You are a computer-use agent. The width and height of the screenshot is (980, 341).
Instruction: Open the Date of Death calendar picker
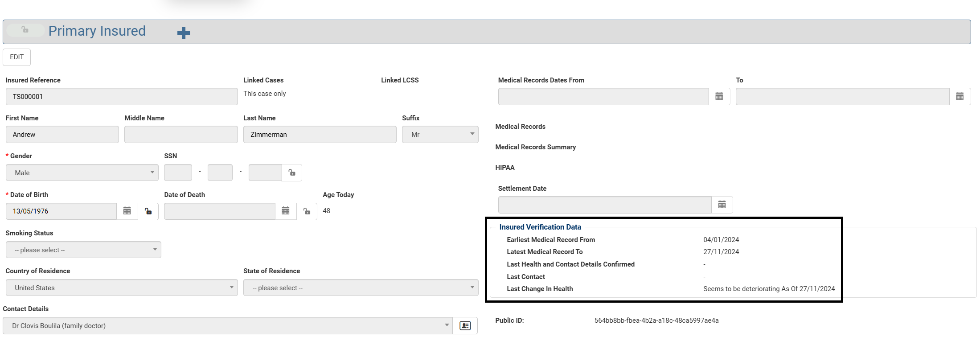286,211
